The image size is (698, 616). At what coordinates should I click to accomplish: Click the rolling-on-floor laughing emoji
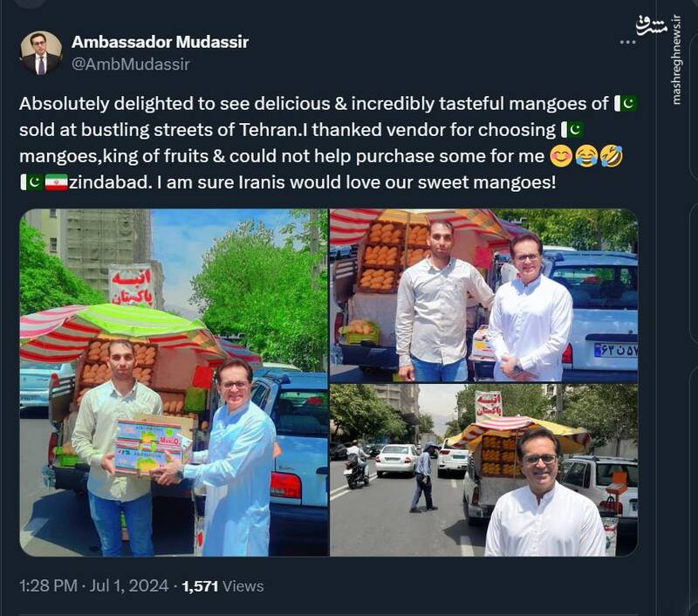(612, 156)
